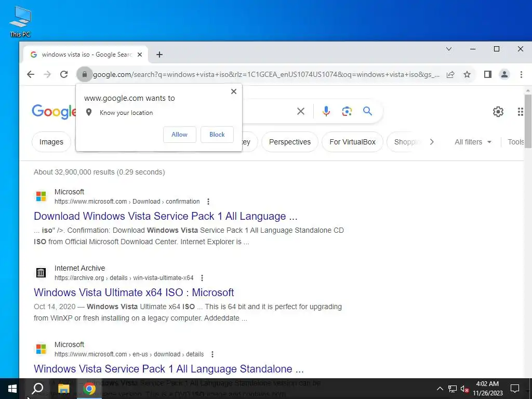The width and height of the screenshot is (532, 399).
Task: Open Windows Vista Service Pack 1 Standalone link
Action: (x=169, y=369)
